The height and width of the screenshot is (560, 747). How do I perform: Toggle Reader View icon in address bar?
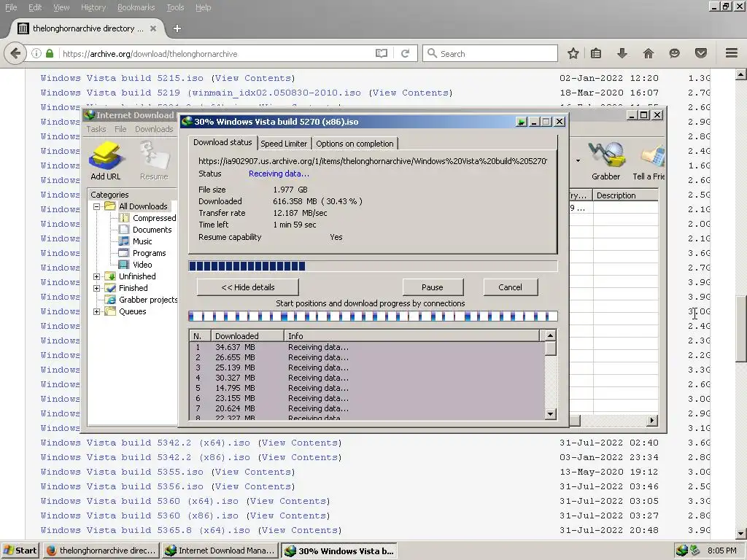coord(382,53)
